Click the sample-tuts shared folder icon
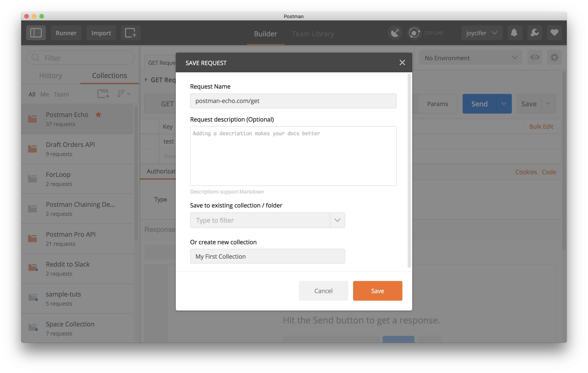 pyautogui.click(x=33, y=298)
